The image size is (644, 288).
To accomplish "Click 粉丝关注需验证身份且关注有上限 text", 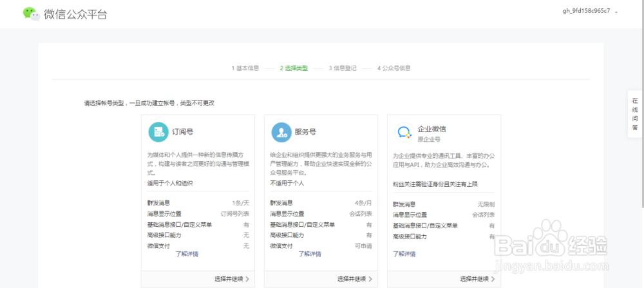I will tap(435, 184).
